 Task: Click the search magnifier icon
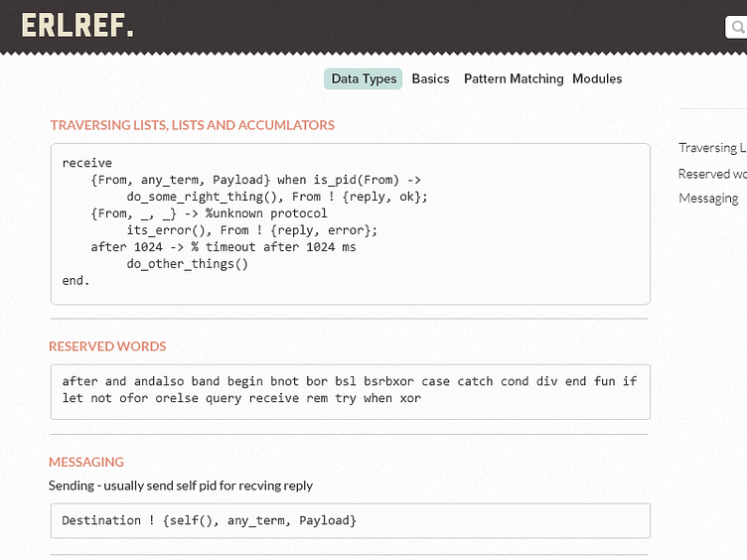(739, 27)
